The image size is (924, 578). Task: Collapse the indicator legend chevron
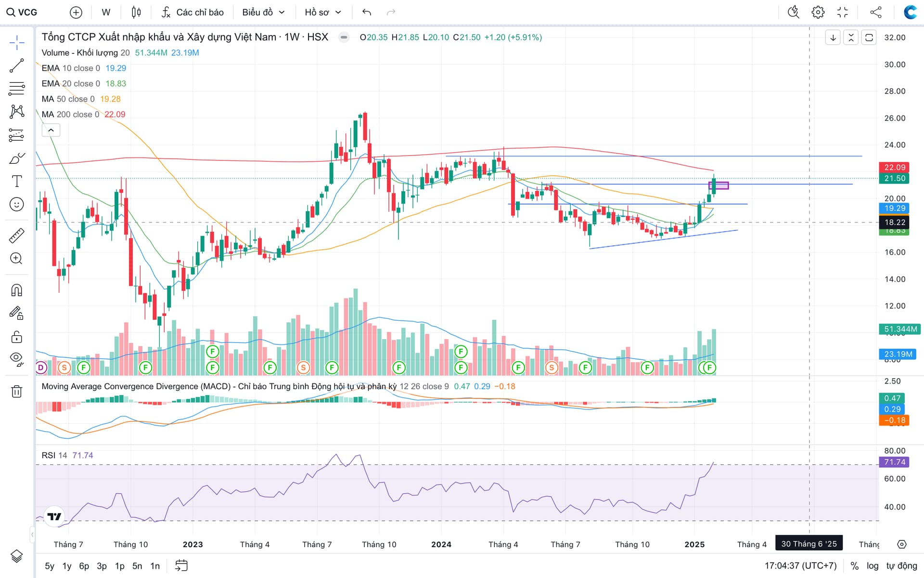[51, 130]
